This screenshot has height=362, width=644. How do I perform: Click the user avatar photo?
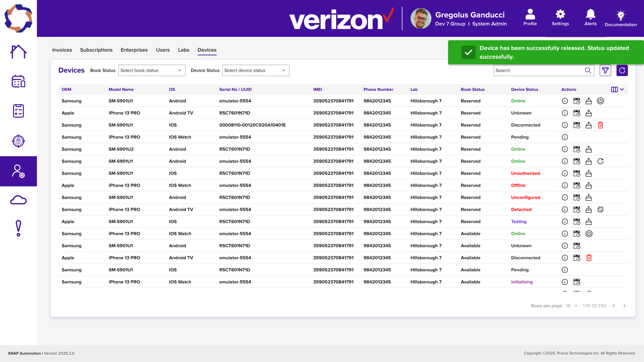pos(421,18)
